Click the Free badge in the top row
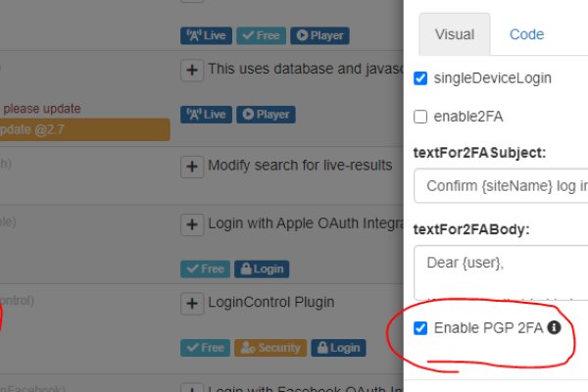The image size is (588, 392). 259,35
